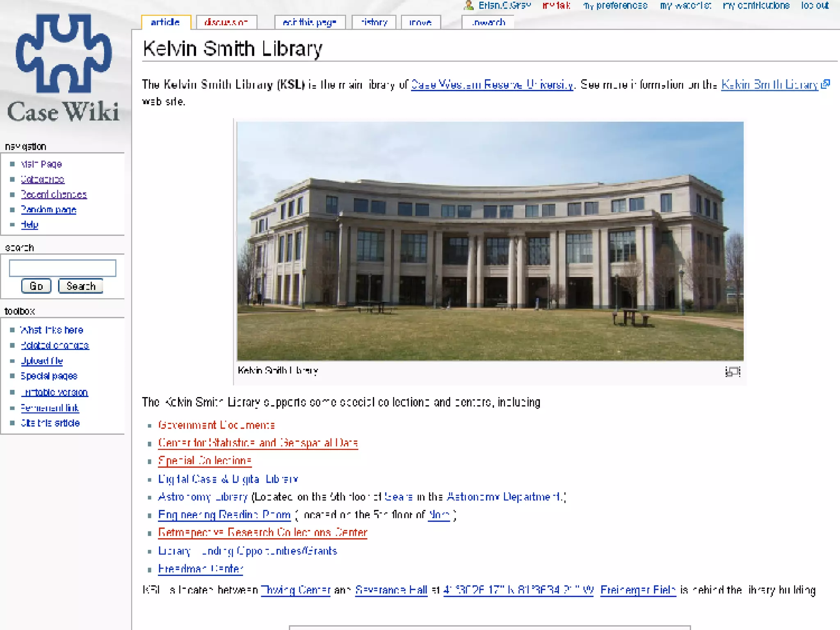This screenshot has height=630, width=840.
Task: Click the move tab
Action: tap(420, 22)
